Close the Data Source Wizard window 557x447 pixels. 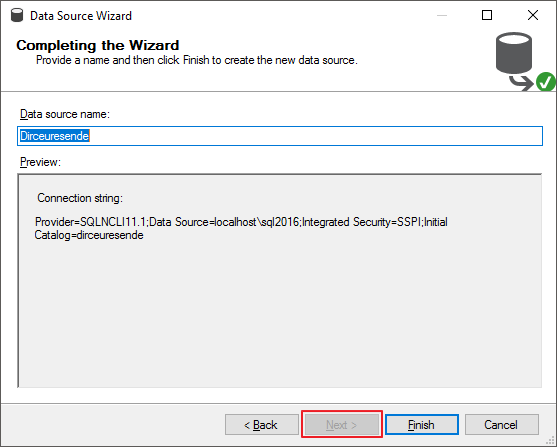click(532, 15)
